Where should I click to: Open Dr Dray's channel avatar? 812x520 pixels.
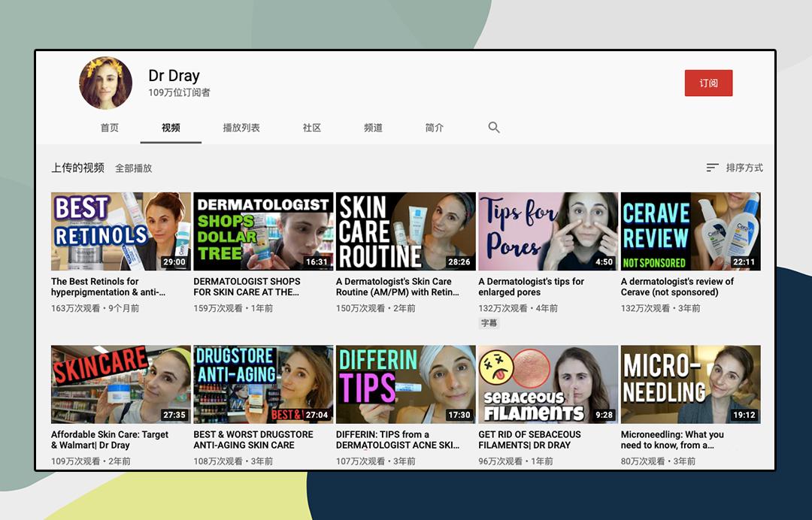(x=106, y=83)
